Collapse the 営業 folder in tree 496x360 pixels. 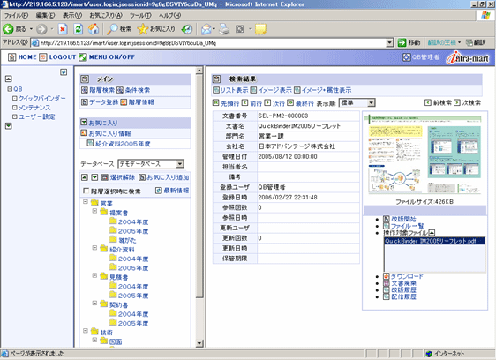click(x=85, y=202)
